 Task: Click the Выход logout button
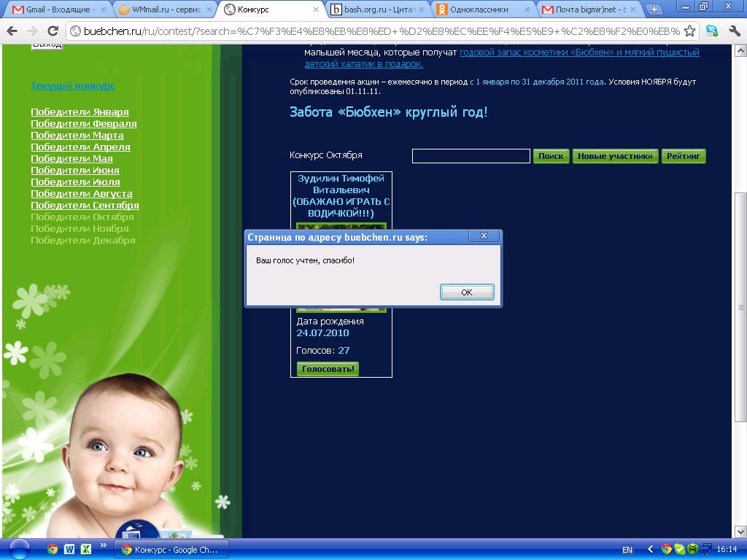47,46
